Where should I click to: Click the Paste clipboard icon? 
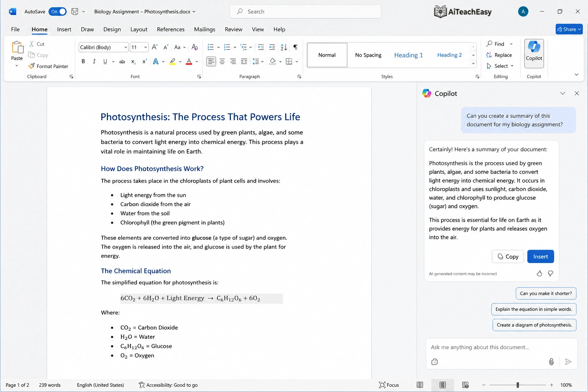[17, 47]
